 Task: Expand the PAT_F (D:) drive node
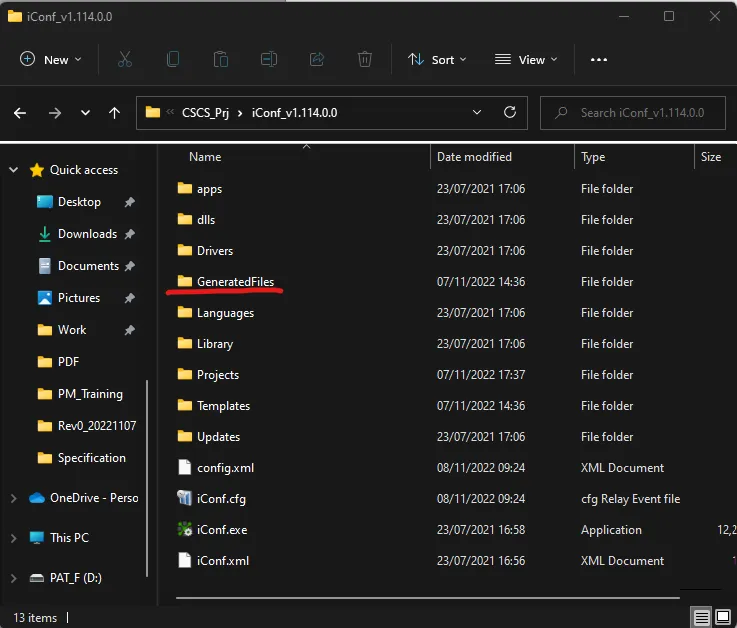pos(14,578)
